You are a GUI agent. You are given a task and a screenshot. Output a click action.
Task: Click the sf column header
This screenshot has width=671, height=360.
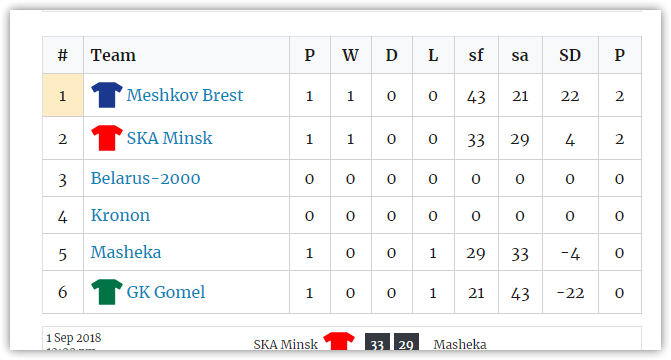point(476,55)
